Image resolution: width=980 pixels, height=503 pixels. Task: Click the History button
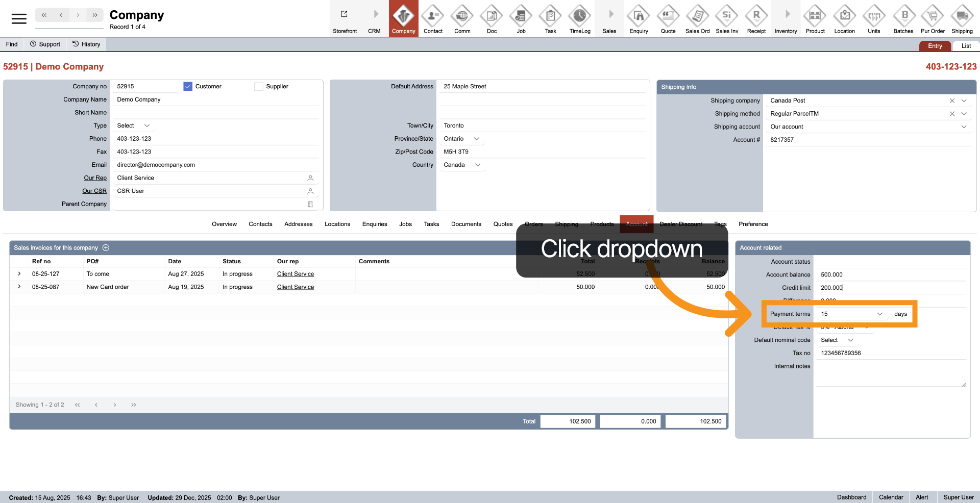[x=86, y=44]
